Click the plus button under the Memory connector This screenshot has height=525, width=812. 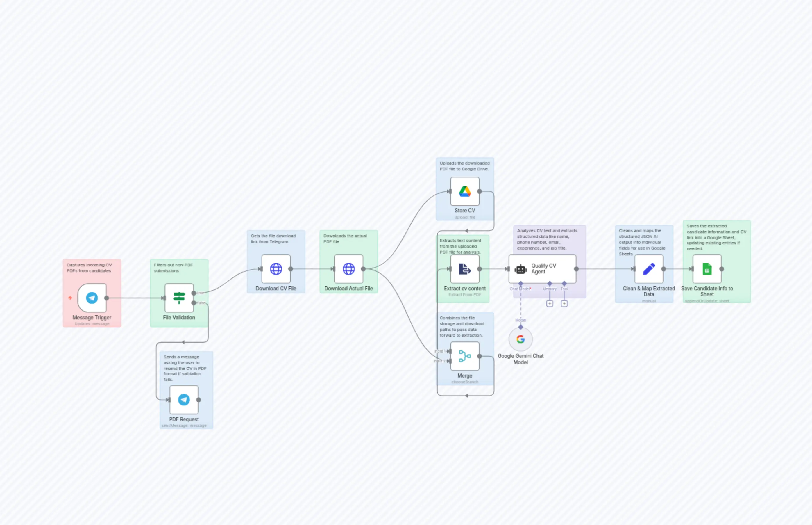click(x=550, y=304)
